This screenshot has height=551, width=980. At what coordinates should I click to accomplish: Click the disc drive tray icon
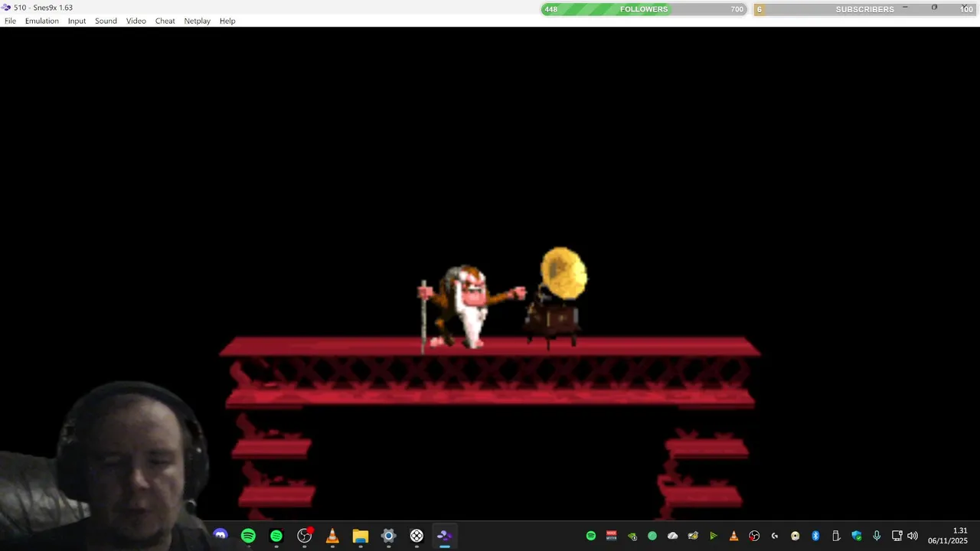795,536
